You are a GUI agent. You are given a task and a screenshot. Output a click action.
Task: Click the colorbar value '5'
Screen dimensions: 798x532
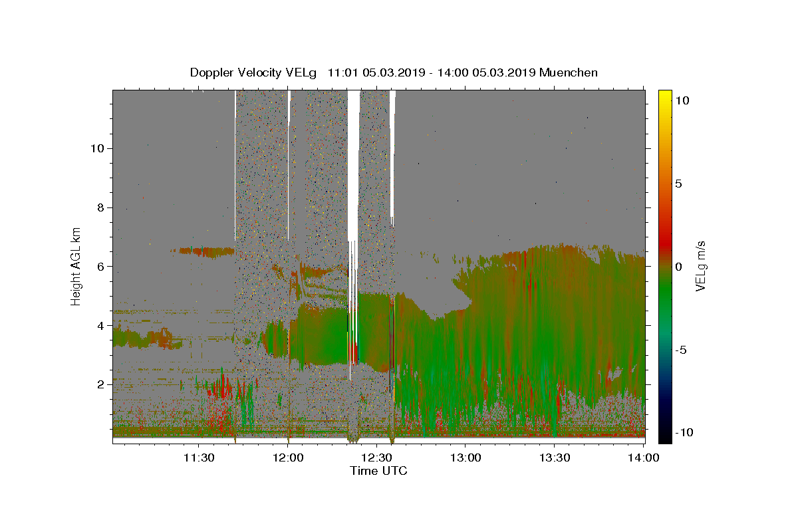click(x=678, y=184)
